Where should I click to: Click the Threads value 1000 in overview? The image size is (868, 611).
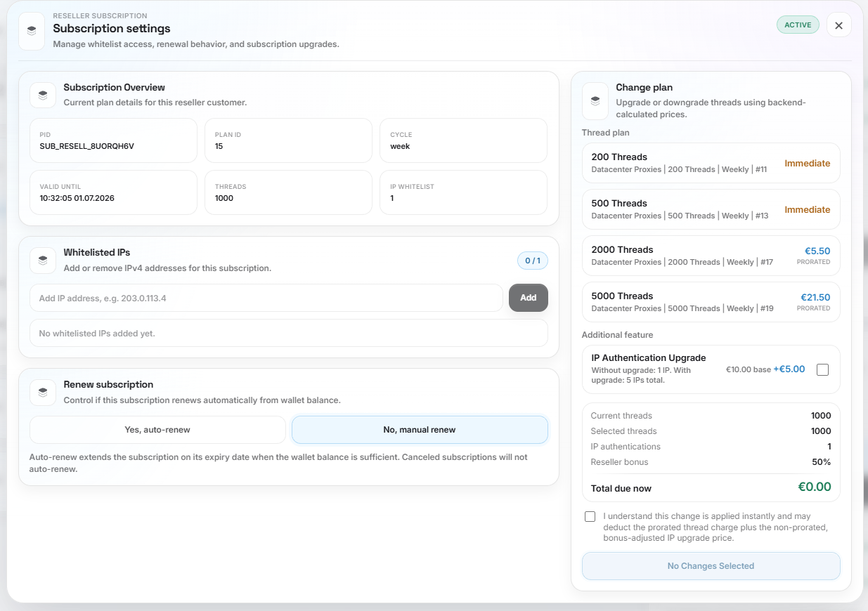tap(224, 198)
